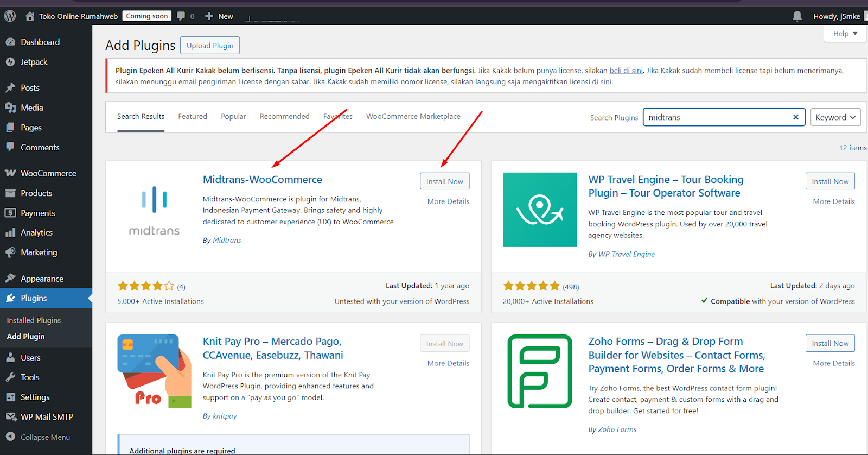The image size is (868, 455).
Task: Open the comments bubble icon in admin bar
Action: click(x=181, y=16)
